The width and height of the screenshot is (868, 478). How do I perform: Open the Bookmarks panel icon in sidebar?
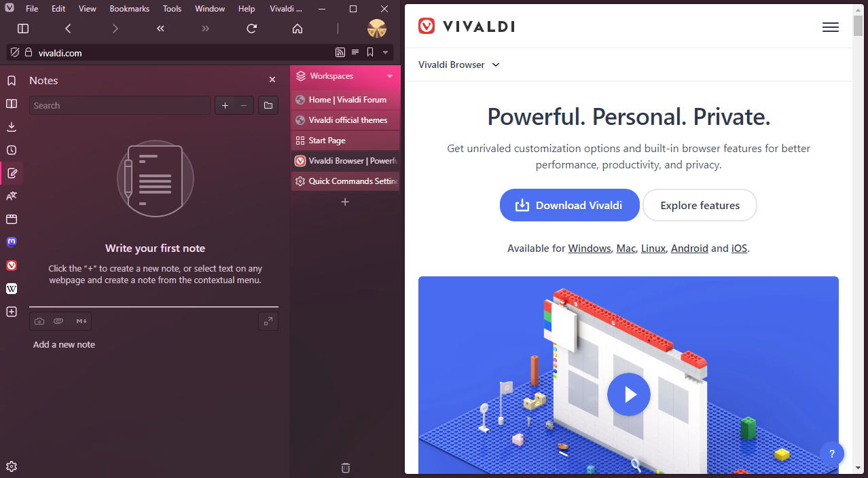tap(12, 81)
